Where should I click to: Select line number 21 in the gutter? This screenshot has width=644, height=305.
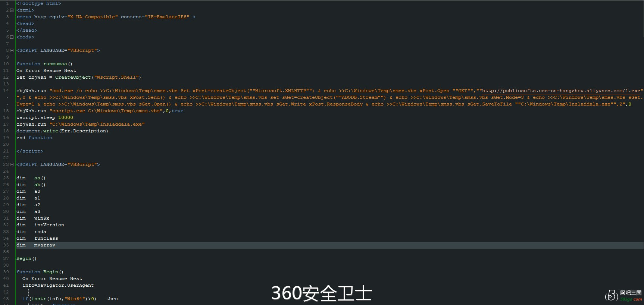[x=6, y=151]
